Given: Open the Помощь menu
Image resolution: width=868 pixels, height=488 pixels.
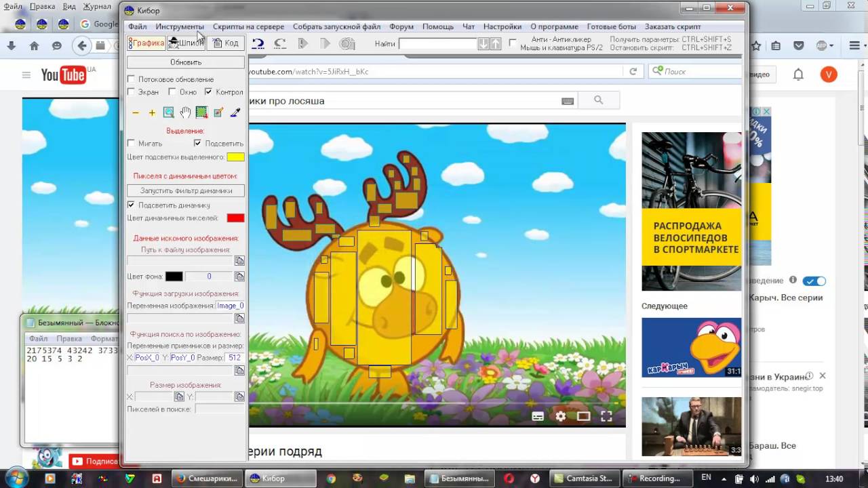Looking at the screenshot, I should [x=438, y=26].
